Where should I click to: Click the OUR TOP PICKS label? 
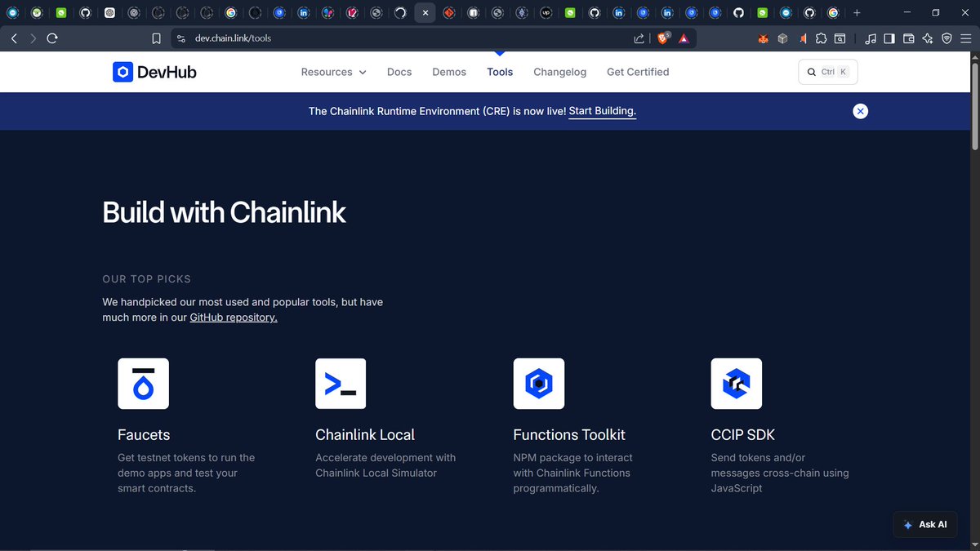[146, 279]
